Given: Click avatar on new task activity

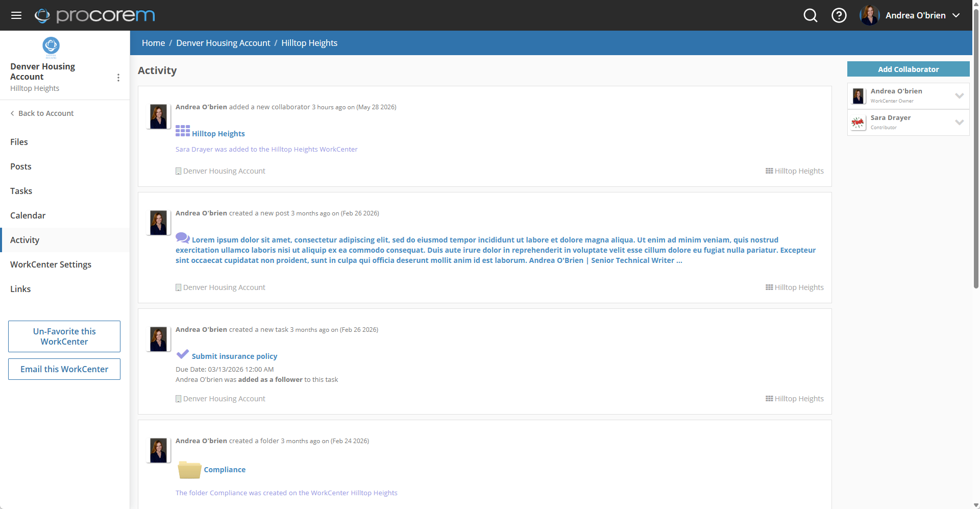Looking at the screenshot, I should click(x=158, y=339).
